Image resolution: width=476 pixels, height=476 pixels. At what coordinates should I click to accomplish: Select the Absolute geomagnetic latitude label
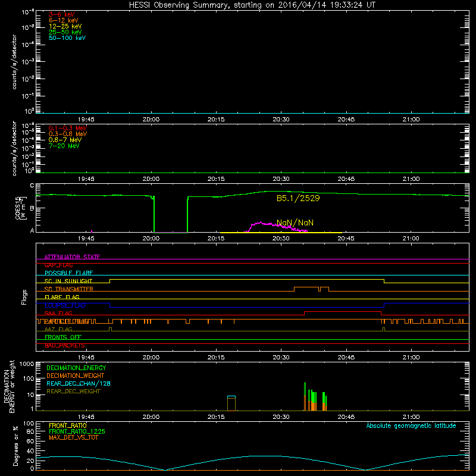pos(411,425)
